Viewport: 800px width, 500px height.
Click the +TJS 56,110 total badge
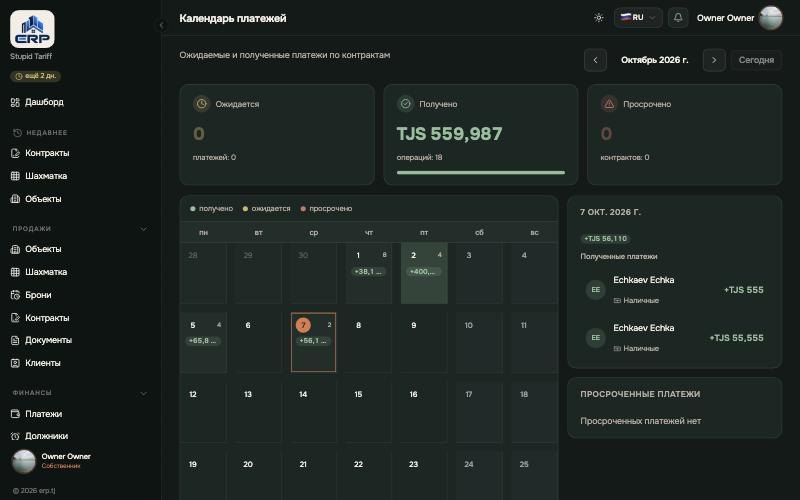tap(606, 239)
